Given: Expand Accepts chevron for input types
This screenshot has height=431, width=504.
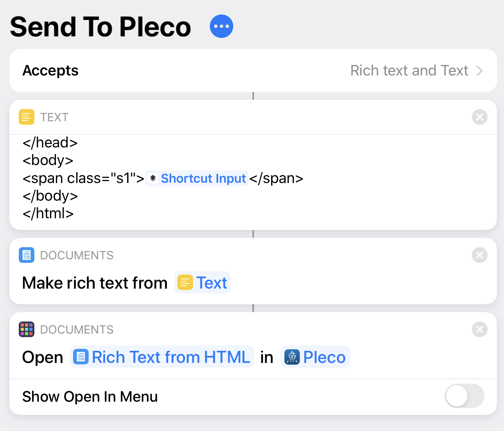Looking at the screenshot, I should pyautogui.click(x=480, y=71).
